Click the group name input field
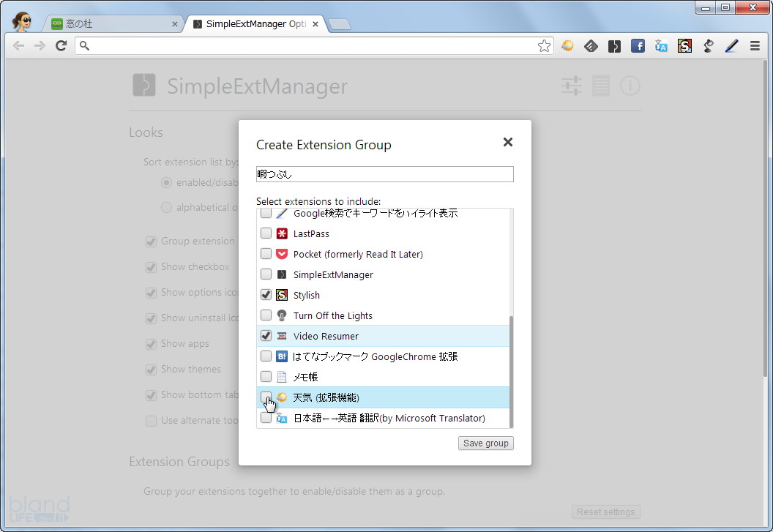The image size is (773, 532). pos(384,174)
